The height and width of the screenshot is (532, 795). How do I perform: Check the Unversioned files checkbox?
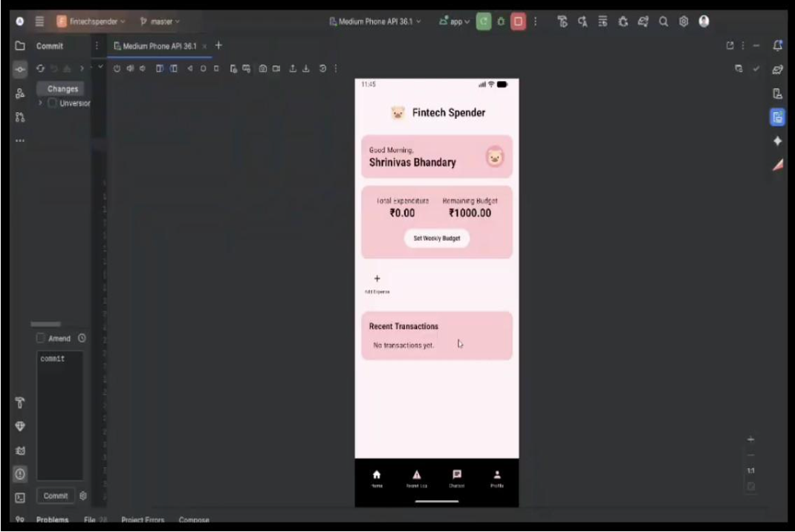52,103
